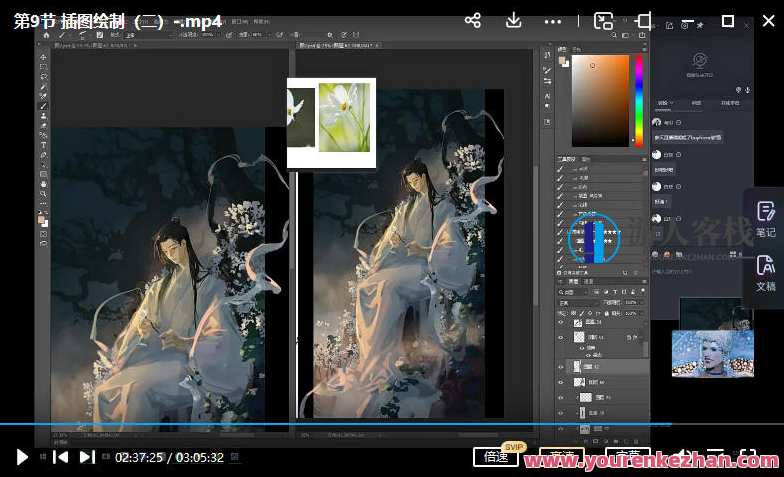Select the Brush tool in toolbar
Image resolution: width=784 pixels, height=477 pixels.
click(x=44, y=106)
